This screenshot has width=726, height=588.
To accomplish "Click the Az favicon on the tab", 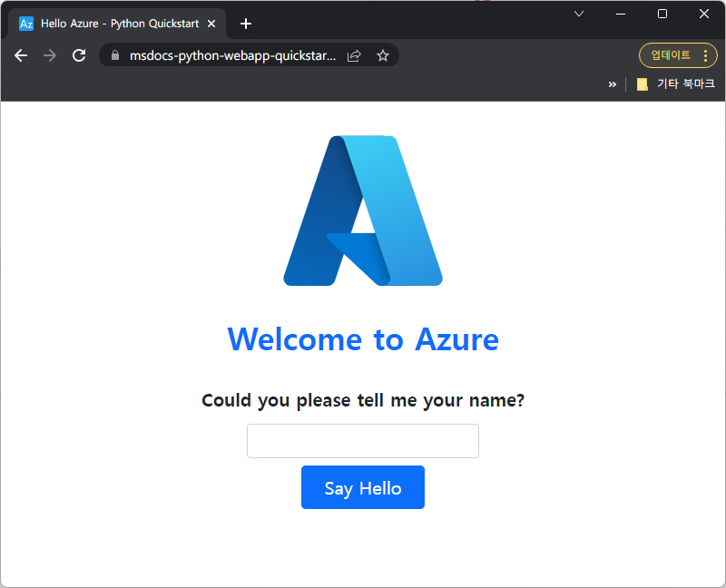I will click(26, 24).
